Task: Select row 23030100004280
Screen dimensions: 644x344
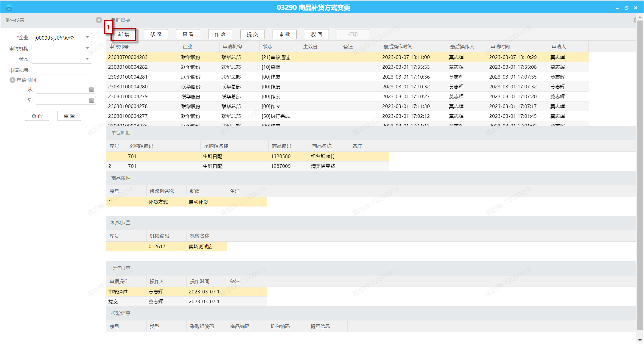Action: (347, 87)
